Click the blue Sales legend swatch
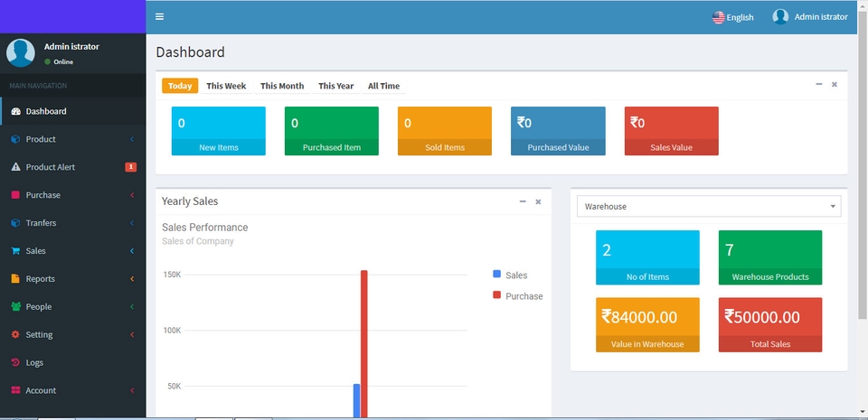The height and width of the screenshot is (420, 868). pos(496,274)
